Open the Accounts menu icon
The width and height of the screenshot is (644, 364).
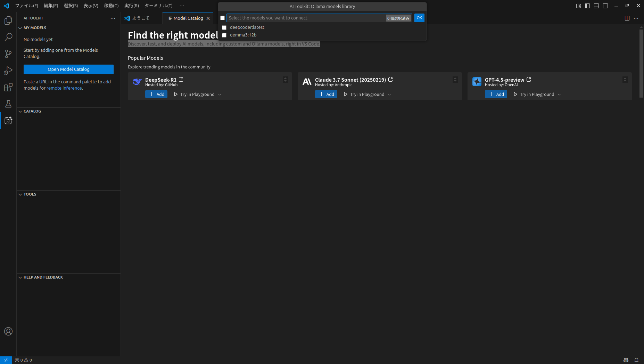(x=8, y=331)
